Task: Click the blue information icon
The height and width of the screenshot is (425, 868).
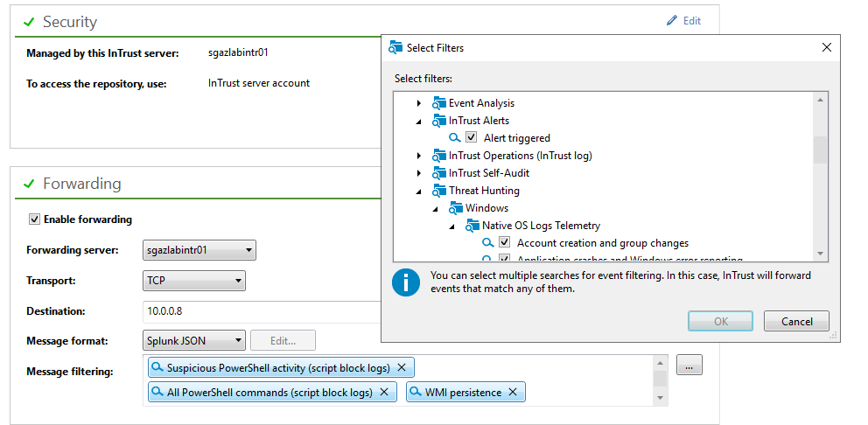Action: 406,282
